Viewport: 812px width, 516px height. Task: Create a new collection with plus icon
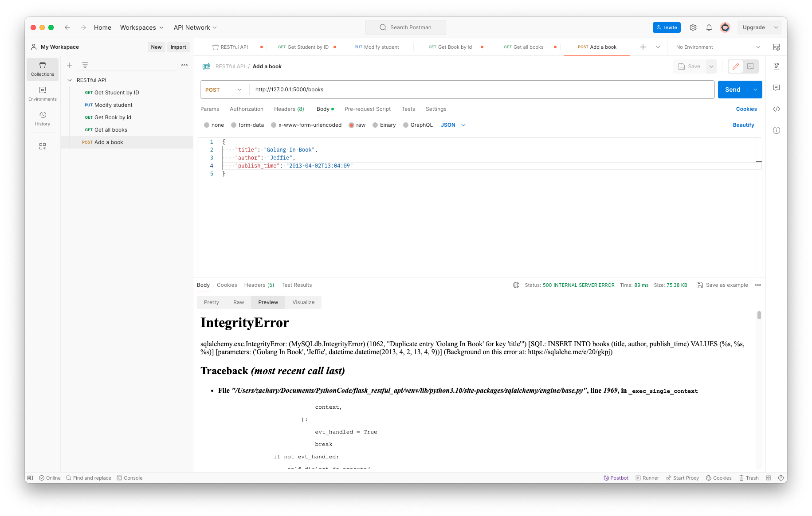tap(70, 65)
